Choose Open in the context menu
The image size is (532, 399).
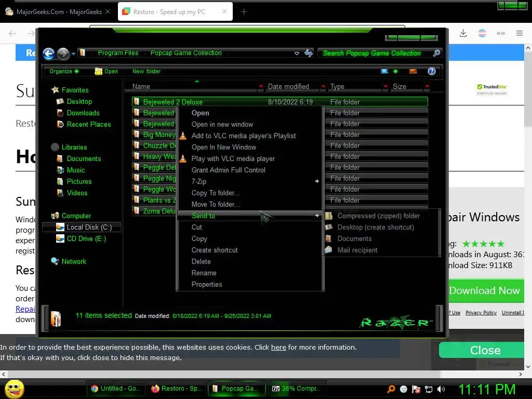pos(200,113)
